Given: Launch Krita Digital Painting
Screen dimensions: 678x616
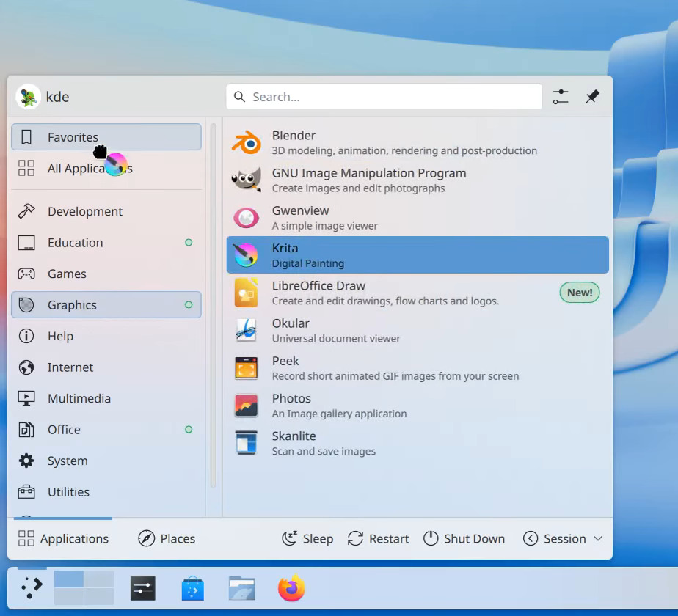Looking at the screenshot, I should point(418,255).
